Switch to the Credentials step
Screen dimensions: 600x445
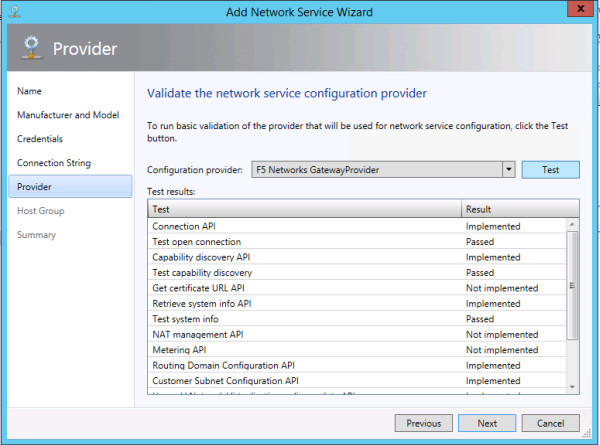pos(40,139)
